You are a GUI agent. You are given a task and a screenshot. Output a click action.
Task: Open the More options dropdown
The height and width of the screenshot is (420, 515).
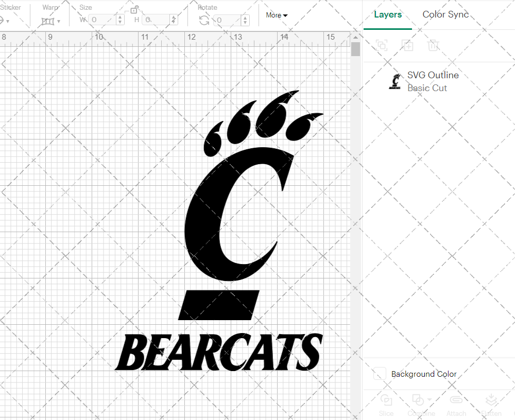click(277, 15)
